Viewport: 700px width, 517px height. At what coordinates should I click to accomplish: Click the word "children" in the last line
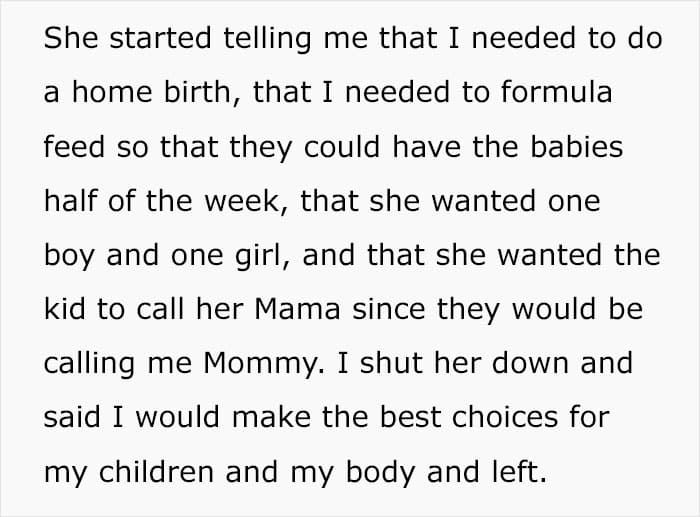coord(156,472)
